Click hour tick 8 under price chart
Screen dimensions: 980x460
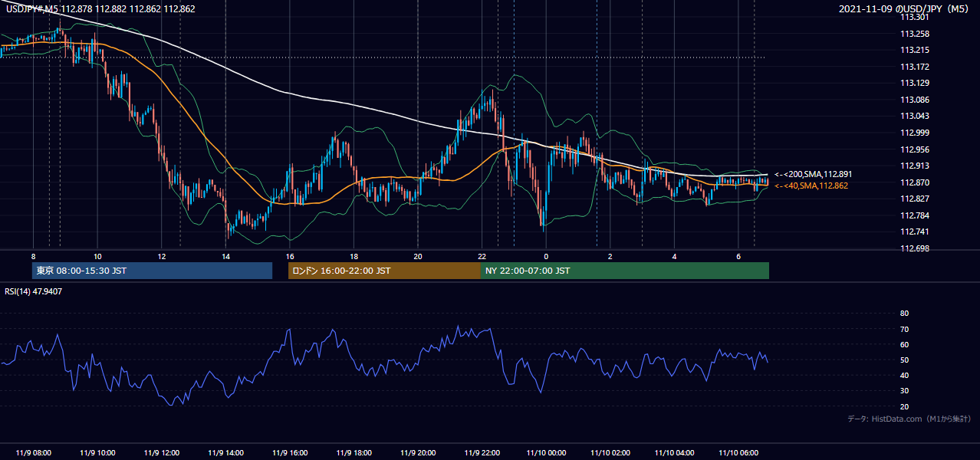click(33, 255)
